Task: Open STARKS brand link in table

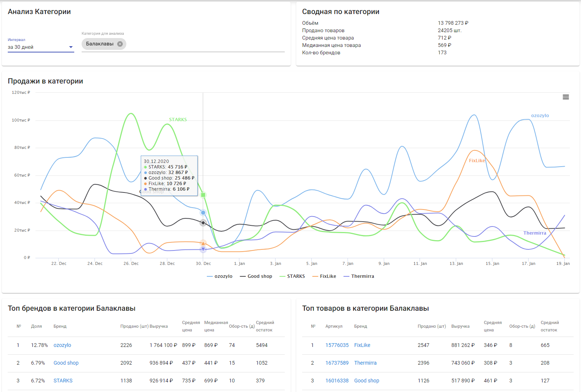Action: pos(63,381)
